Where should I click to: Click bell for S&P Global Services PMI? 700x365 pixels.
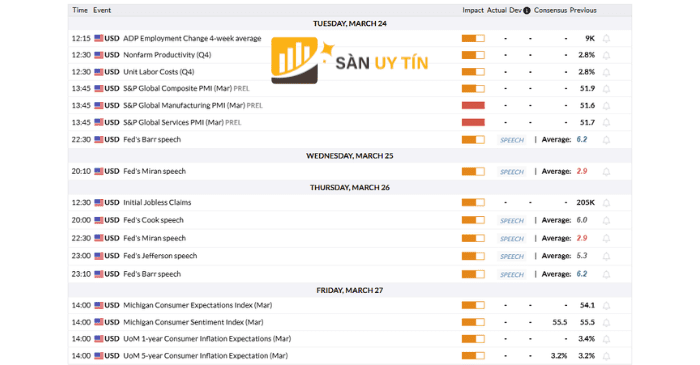[606, 123]
